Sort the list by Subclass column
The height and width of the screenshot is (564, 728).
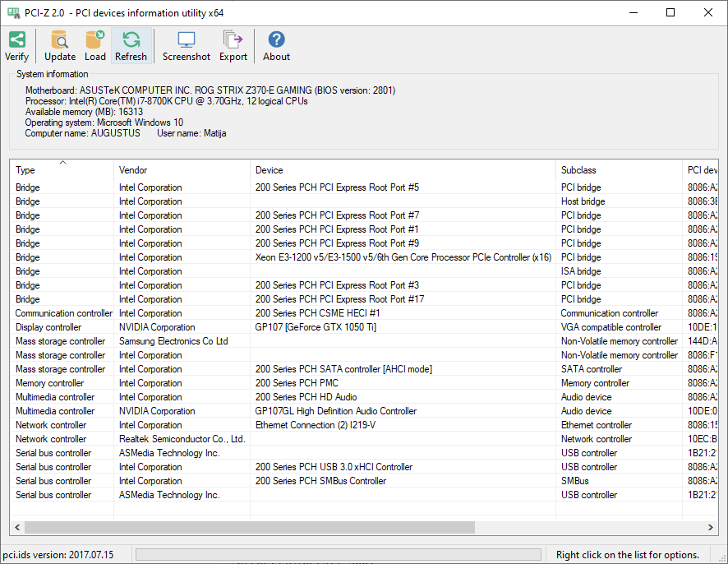[x=619, y=170]
